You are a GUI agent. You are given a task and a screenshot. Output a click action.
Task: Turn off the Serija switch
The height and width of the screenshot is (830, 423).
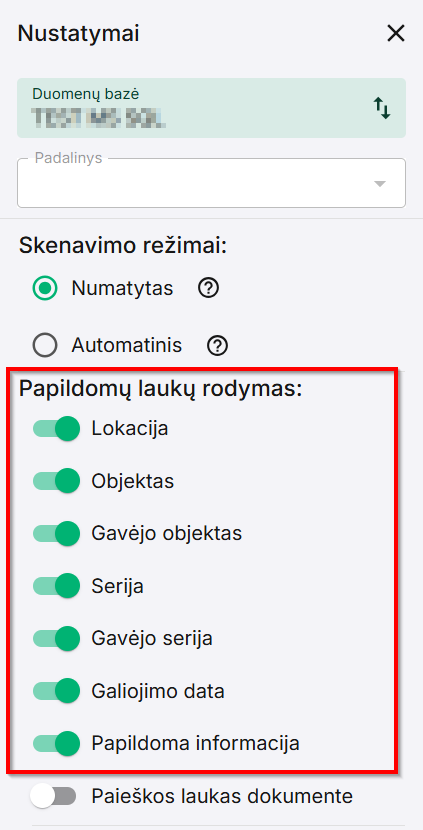pyautogui.click(x=56, y=586)
